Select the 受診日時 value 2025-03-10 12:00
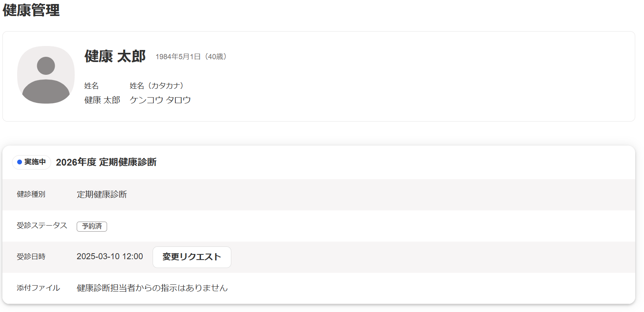The height and width of the screenshot is (312, 644). pyautogui.click(x=110, y=256)
